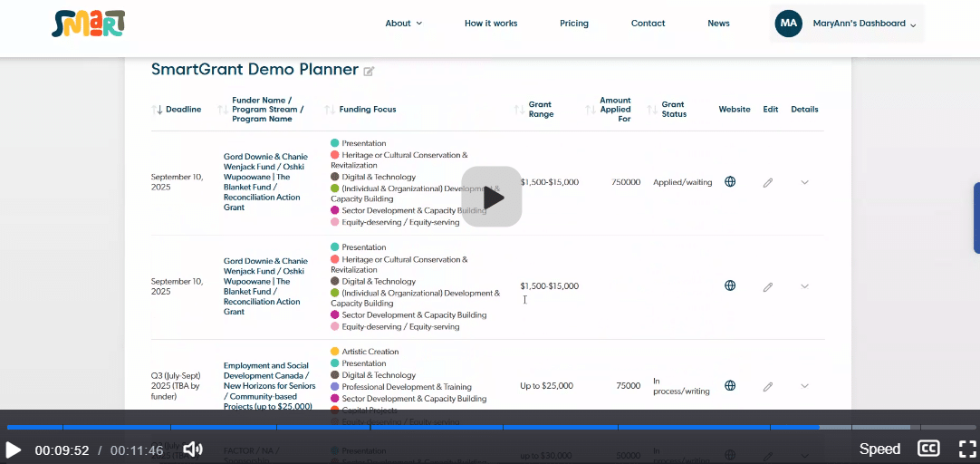Click the blue side tab on right edge

(977, 217)
